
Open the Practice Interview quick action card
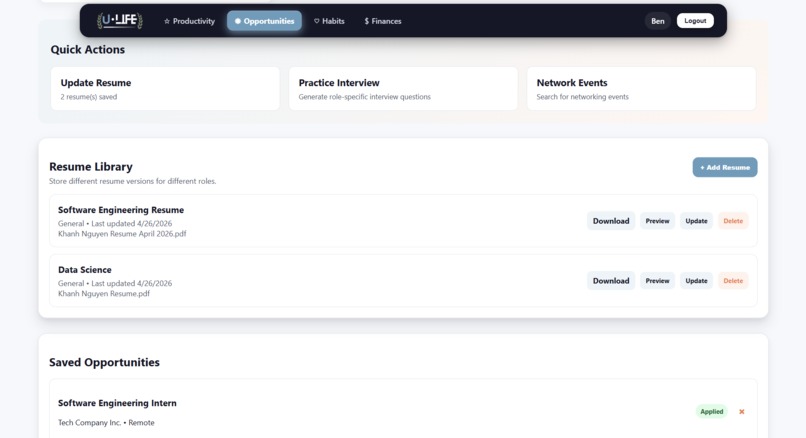pyautogui.click(x=403, y=88)
